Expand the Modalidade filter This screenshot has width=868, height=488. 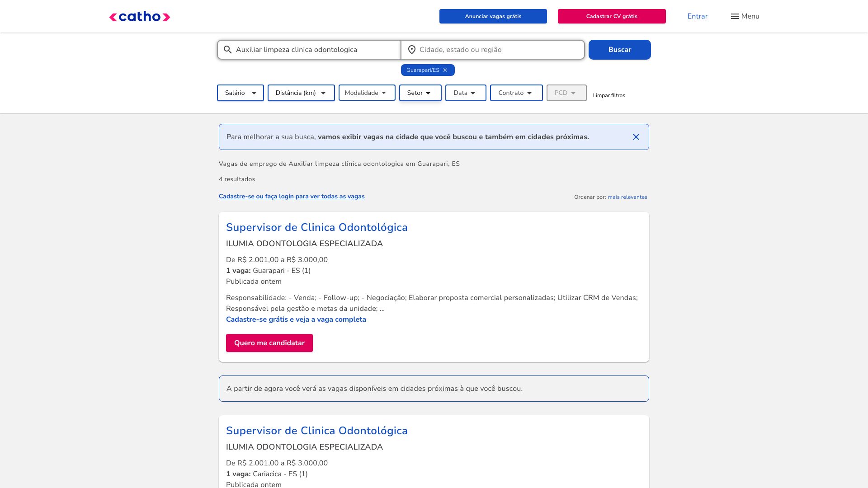[367, 93]
